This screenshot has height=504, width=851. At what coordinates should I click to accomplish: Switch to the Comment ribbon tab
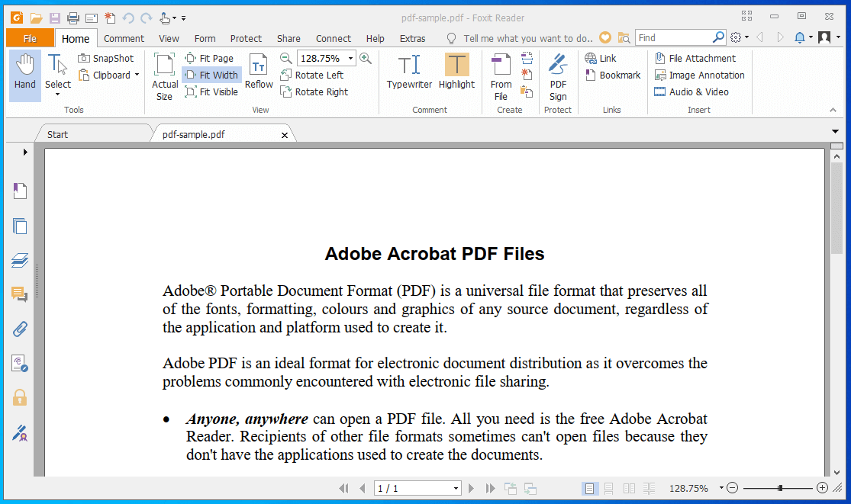124,38
